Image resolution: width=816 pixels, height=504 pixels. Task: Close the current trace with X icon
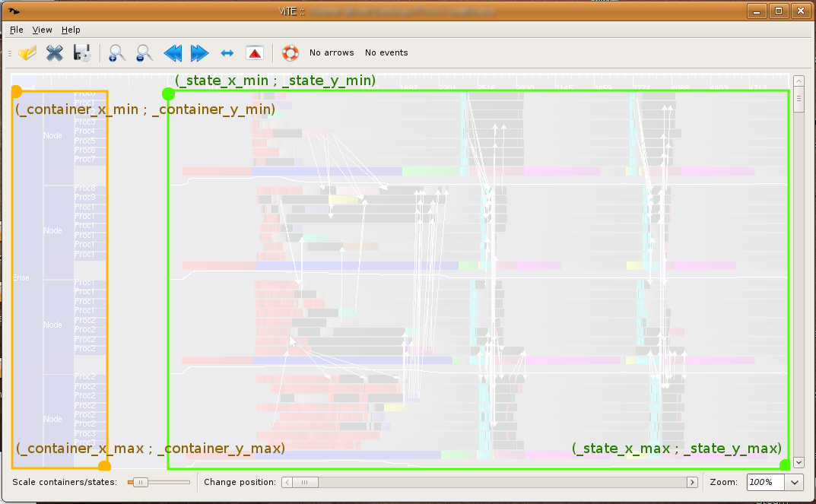55,53
